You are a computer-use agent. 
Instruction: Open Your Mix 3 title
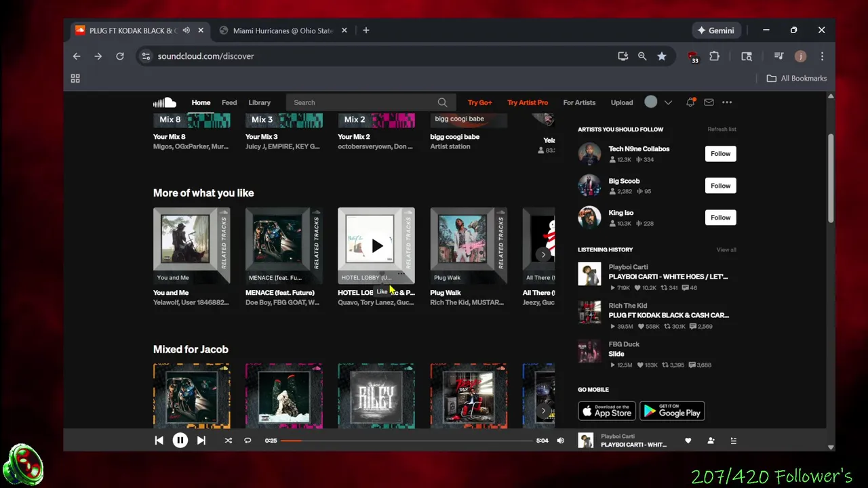pos(261,137)
